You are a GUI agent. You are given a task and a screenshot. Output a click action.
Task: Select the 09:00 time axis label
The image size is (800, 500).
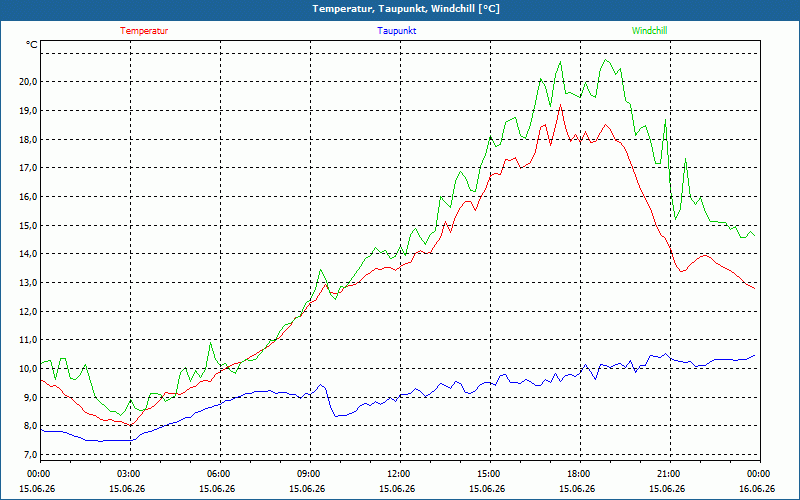pyautogui.click(x=310, y=474)
